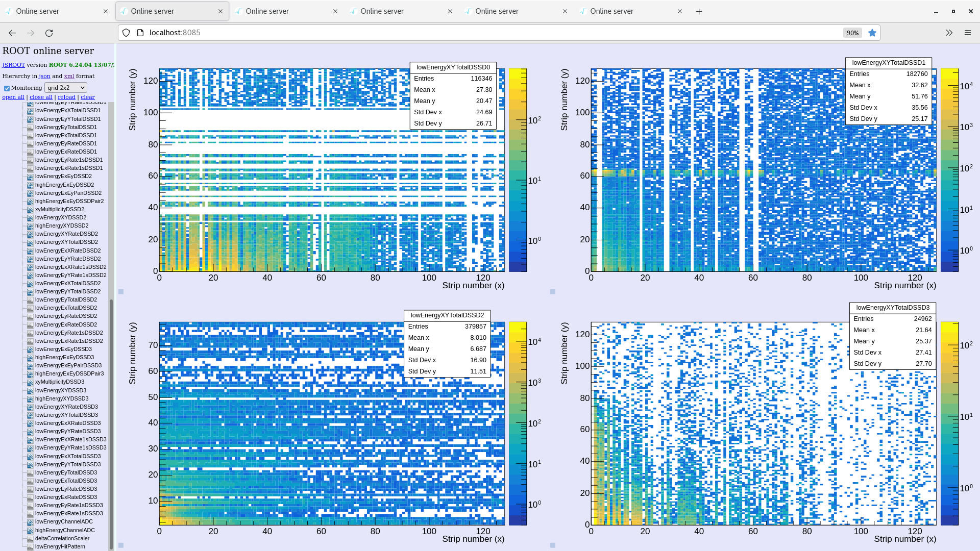Open a new browser tab

699,11
